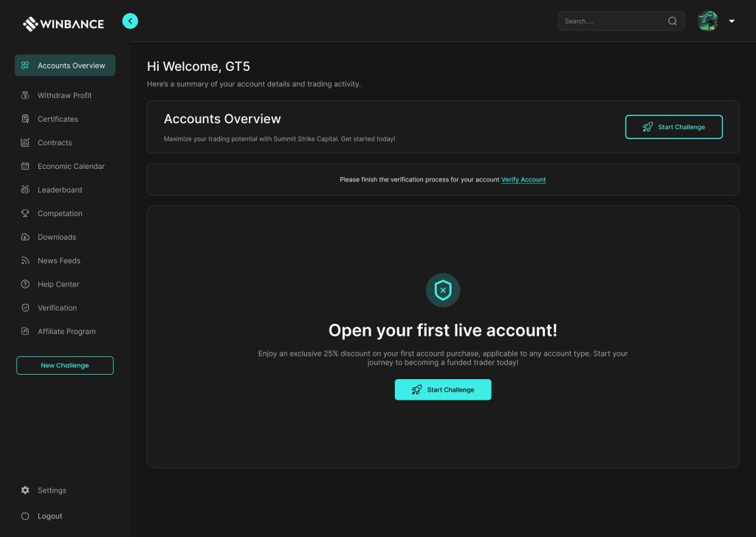Open the user avatar menu
Viewport: 756px width, 537px height.
tap(707, 21)
